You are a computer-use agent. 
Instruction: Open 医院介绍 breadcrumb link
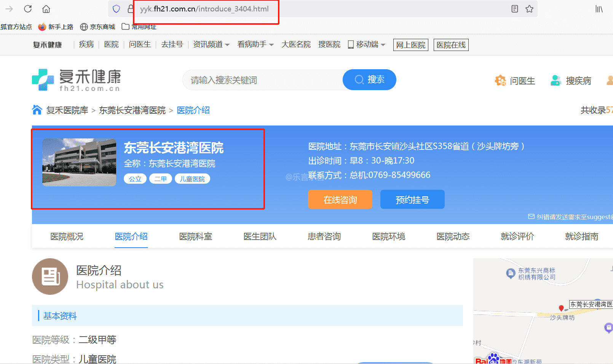click(x=193, y=110)
